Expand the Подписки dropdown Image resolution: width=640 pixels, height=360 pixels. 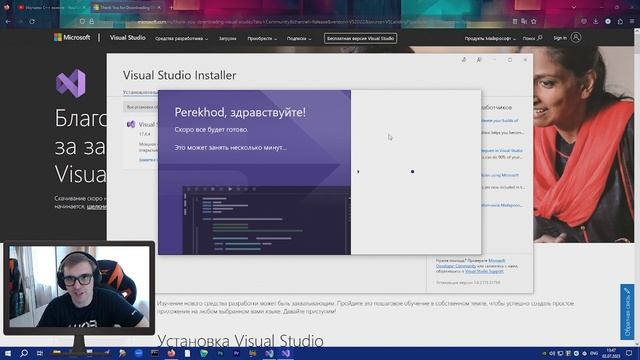coord(299,38)
